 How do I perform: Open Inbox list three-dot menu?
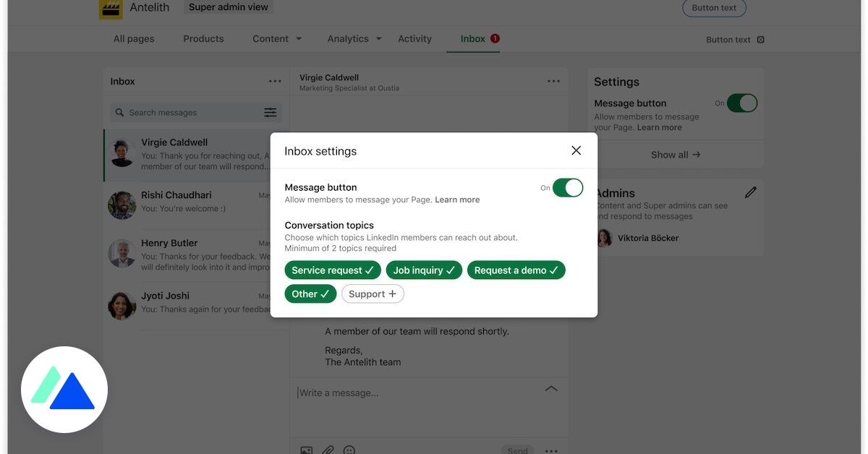pos(275,82)
